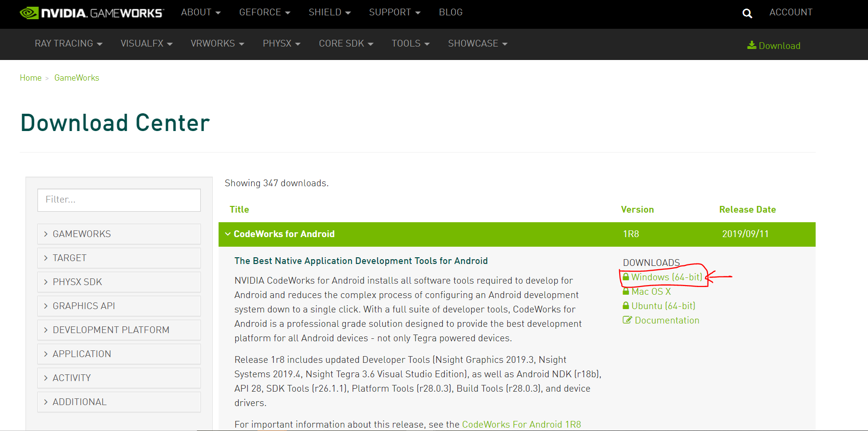Expand the DEVELOPMENT PLATFORM filter category
Viewport: 868px width, 431px height.
coord(119,330)
